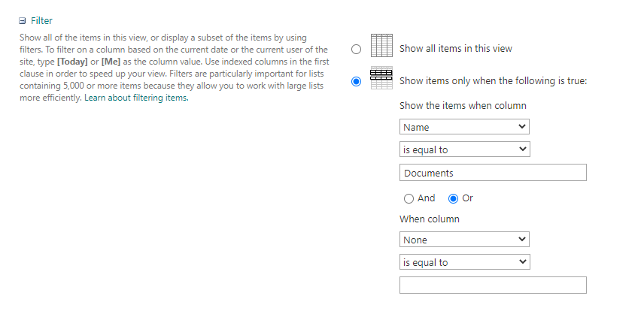Click the Show items only when following is true label

tap(493, 81)
